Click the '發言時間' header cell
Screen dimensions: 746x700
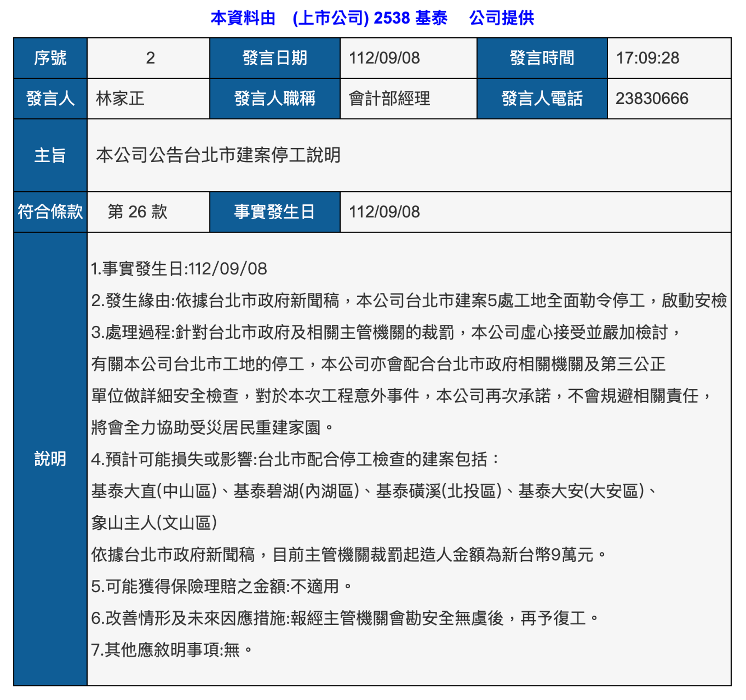[542, 58]
